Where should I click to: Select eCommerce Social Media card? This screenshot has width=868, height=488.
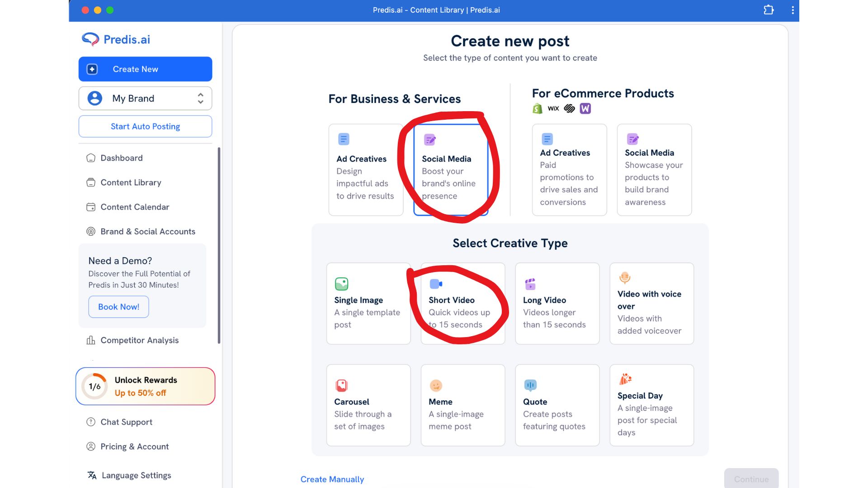654,170
